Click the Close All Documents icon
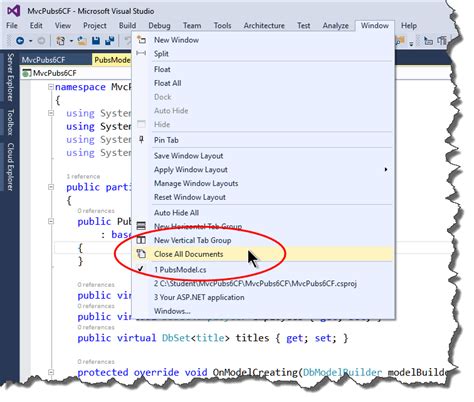 coord(141,254)
